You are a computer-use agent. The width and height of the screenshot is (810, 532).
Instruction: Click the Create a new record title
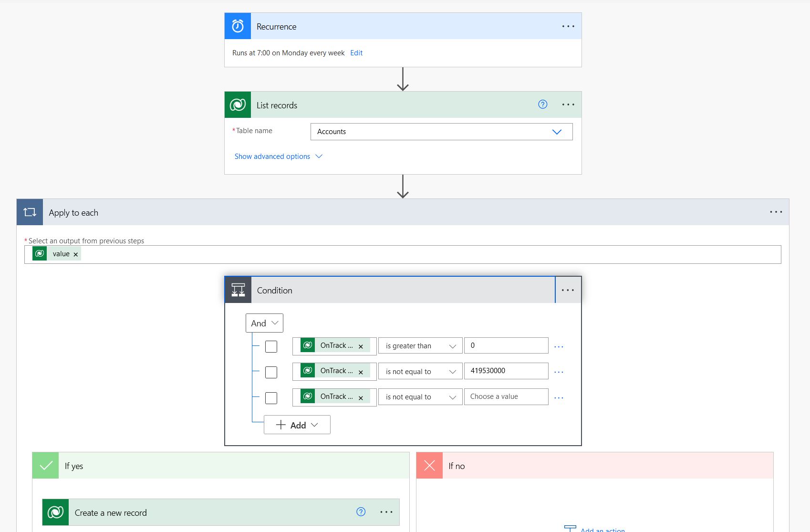111,512
